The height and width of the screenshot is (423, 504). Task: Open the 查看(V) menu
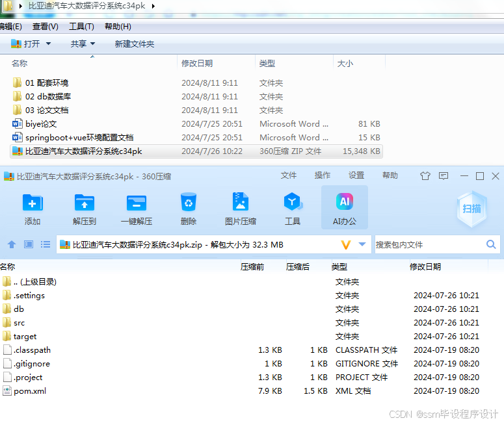pos(46,27)
